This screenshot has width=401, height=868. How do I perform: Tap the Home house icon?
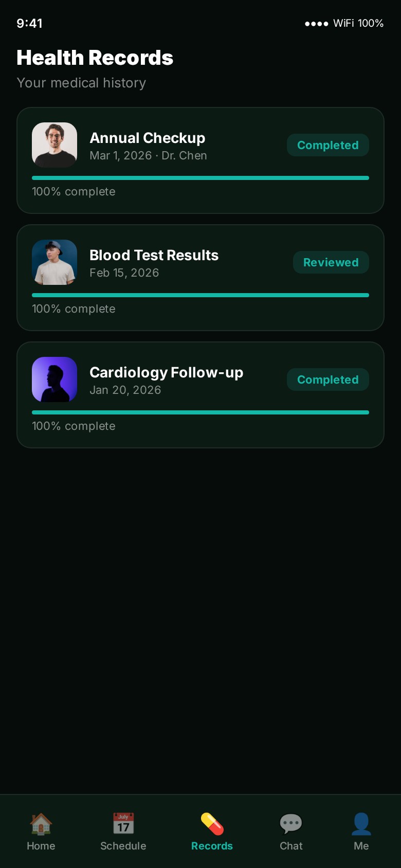pos(41,824)
